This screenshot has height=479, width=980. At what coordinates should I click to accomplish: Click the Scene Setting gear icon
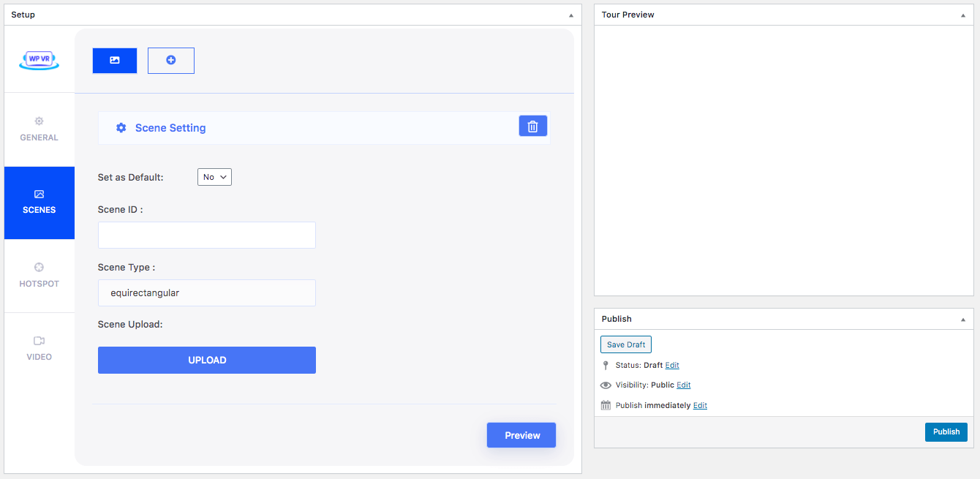(x=121, y=128)
